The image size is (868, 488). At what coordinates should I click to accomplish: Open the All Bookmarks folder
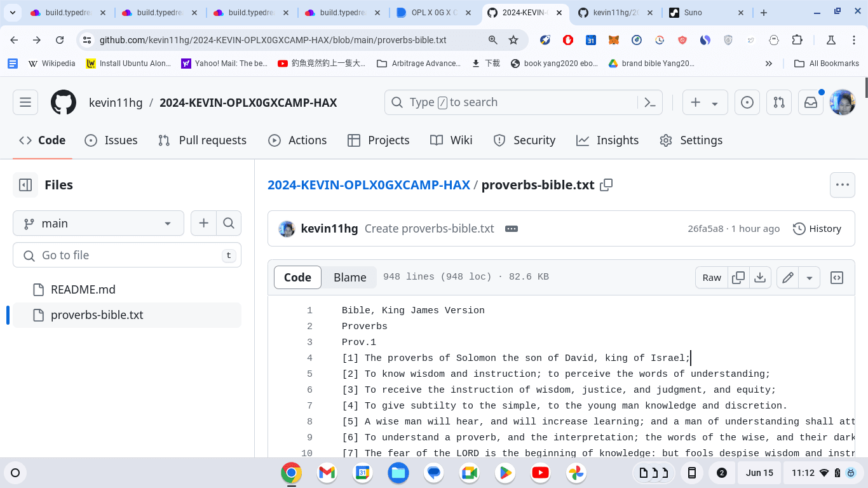[827, 64]
